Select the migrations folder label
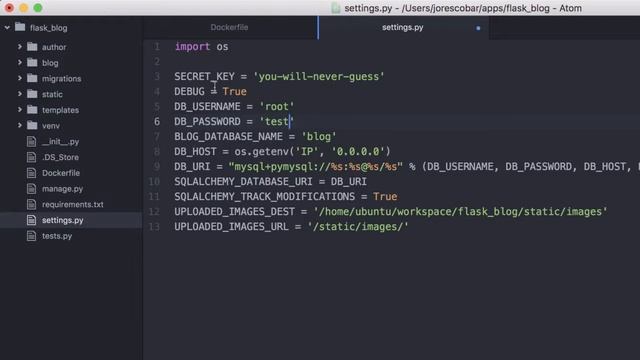This screenshot has height=360, width=640. pyautogui.click(x=61, y=78)
